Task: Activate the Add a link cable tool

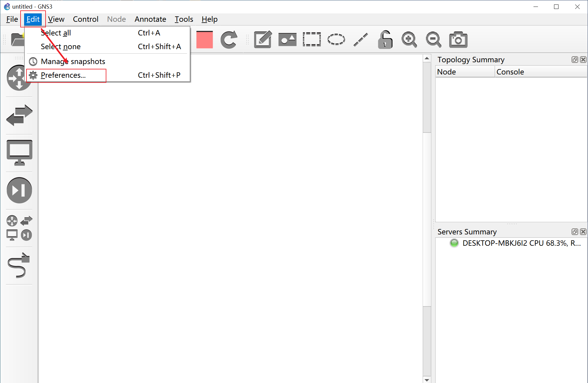Action: pyautogui.click(x=19, y=265)
